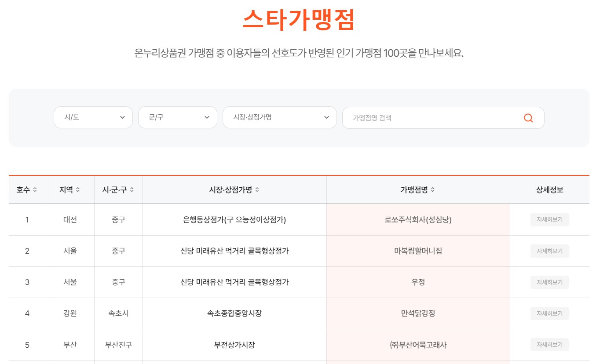Sort table by 시·군·구 column arrows
The width and height of the screenshot is (600, 364).
pyautogui.click(x=132, y=190)
